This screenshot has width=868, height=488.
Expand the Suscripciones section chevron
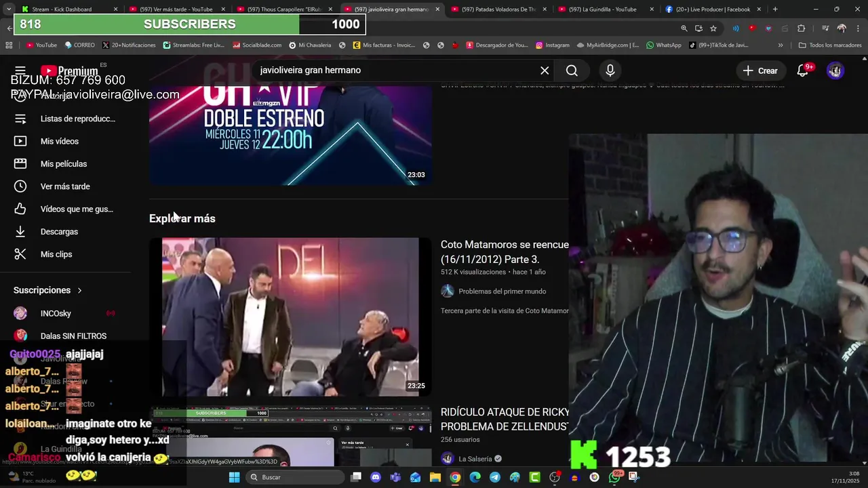[79, 290]
